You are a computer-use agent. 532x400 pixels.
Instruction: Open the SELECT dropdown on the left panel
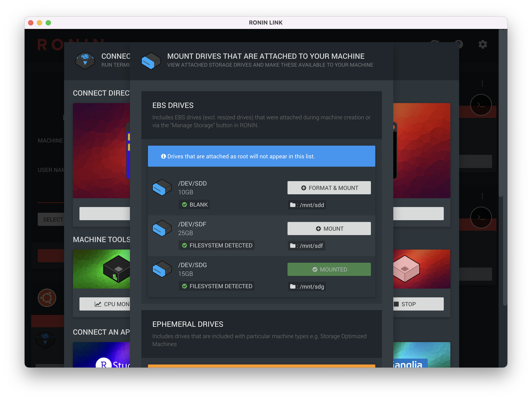[x=53, y=219]
